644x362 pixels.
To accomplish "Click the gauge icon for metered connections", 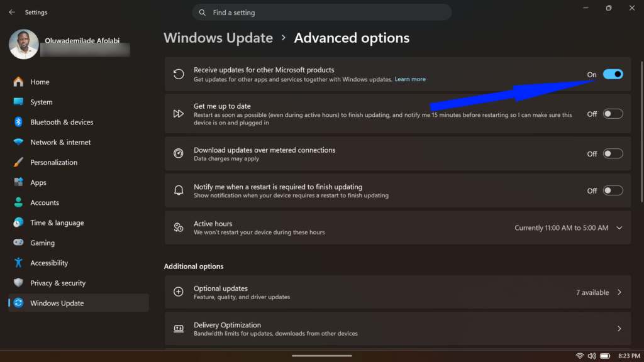I will tap(178, 153).
